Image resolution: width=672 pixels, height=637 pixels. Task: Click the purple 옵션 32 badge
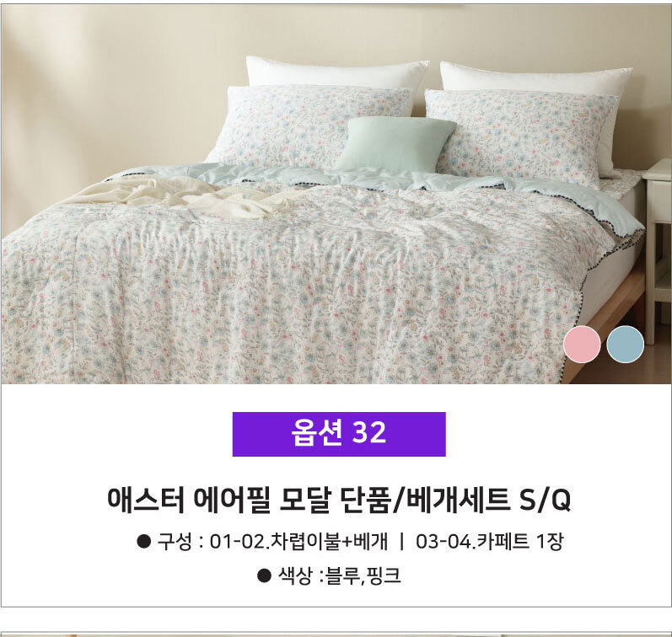tap(339, 434)
